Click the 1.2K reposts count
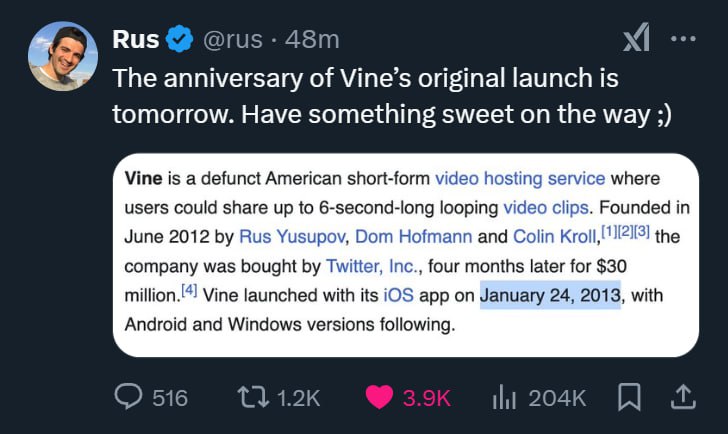 (298, 397)
